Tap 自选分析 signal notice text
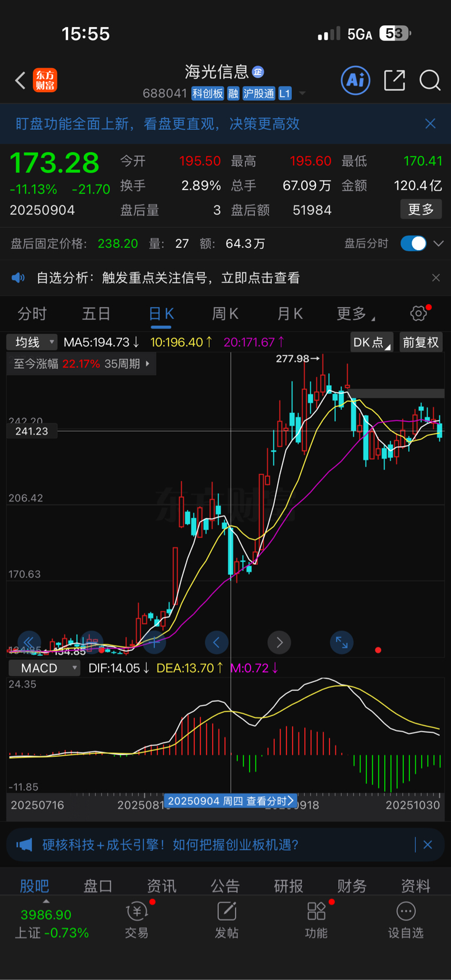The height and width of the screenshot is (980, 451). click(x=168, y=278)
